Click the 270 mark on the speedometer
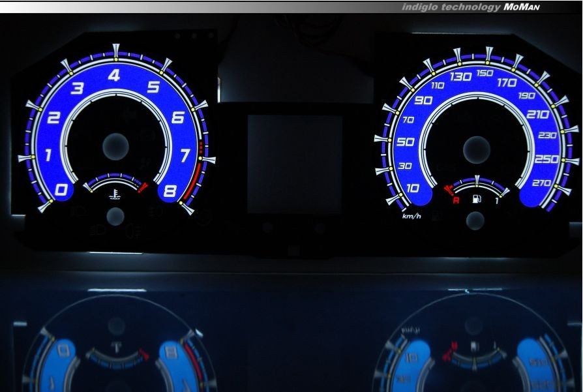Screen dimensions: 583x392 (x=541, y=183)
